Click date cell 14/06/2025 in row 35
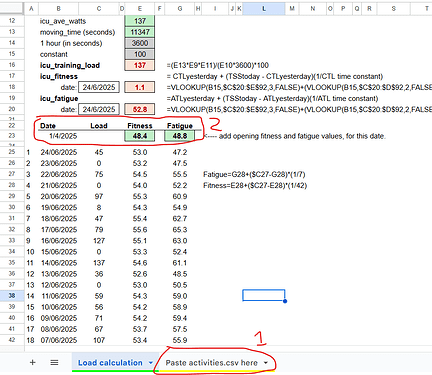Image resolution: width=432 pixels, height=375 pixels. pyautogui.click(x=59, y=263)
